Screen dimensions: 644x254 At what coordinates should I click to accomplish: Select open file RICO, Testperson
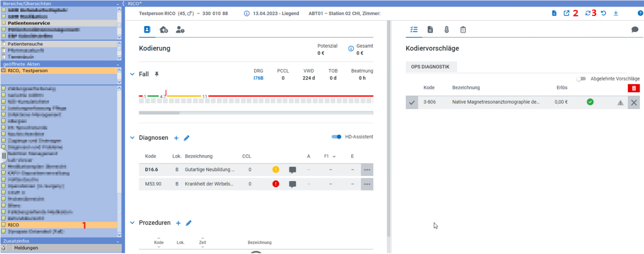coord(58,71)
